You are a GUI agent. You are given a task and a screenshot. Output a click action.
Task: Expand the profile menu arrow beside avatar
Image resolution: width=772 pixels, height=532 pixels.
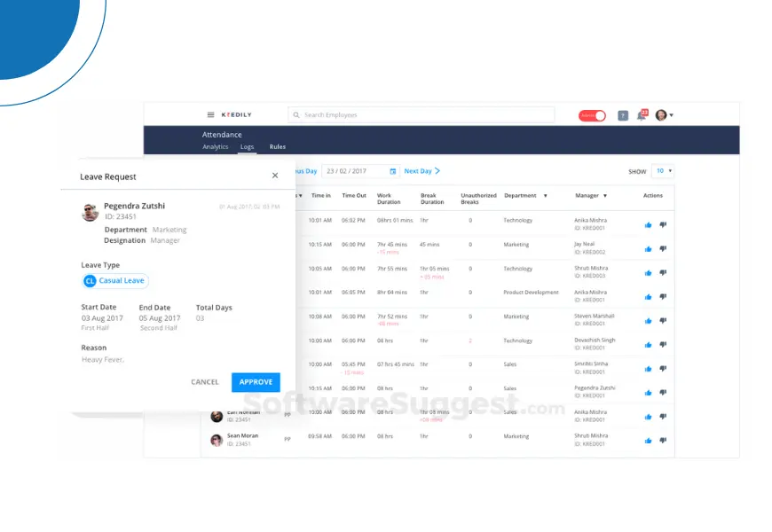pyautogui.click(x=671, y=115)
